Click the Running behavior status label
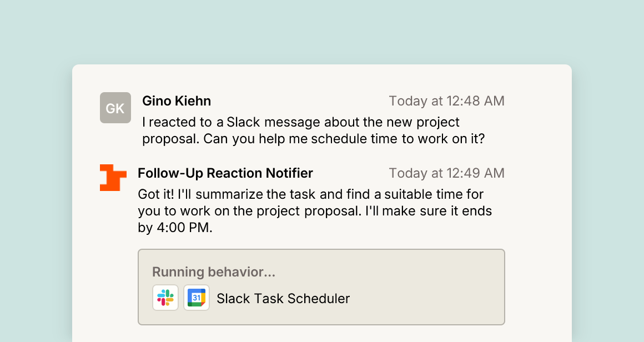The height and width of the screenshot is (342, 644). tap(214, 272)
